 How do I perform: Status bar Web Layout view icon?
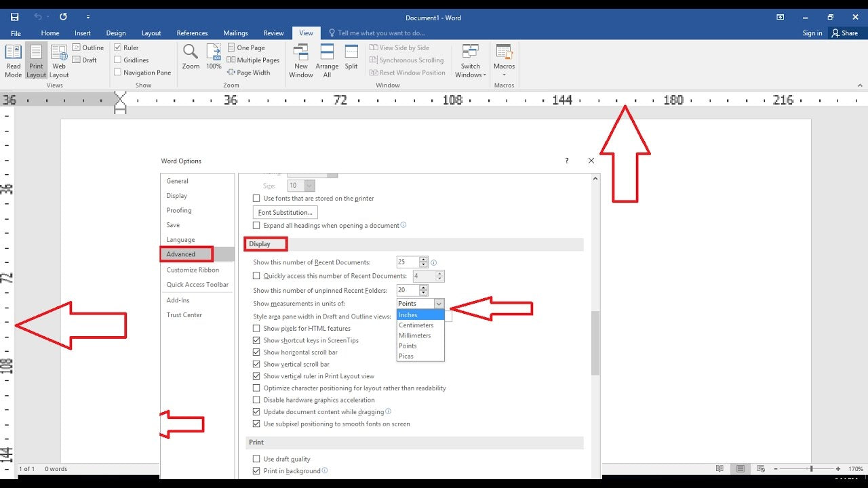760,468
